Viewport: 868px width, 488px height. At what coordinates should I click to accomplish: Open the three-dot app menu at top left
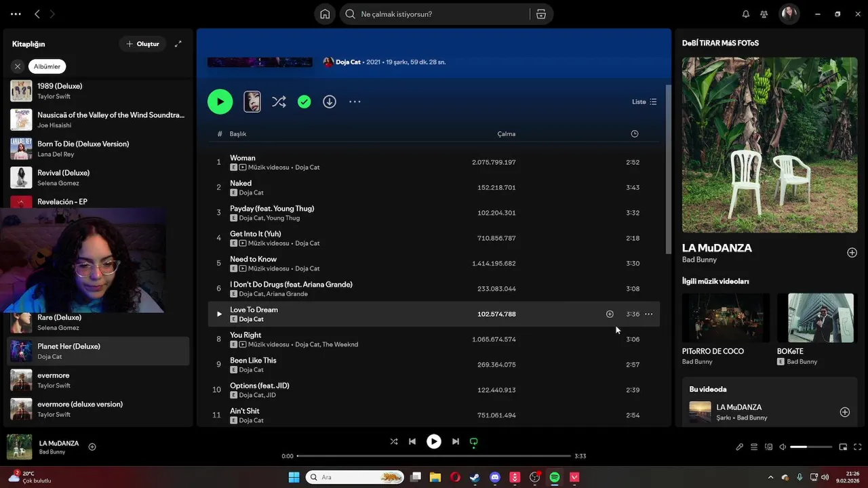[16, 14]
